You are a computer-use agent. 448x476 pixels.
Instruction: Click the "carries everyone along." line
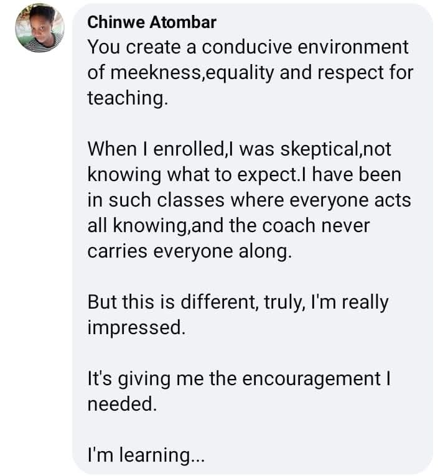(x=190, y=251)
